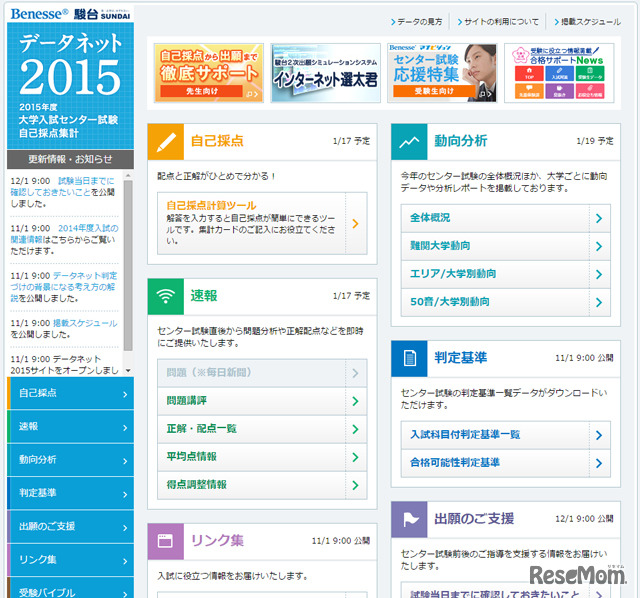Image resolution: width=640 pixels, height=598 pixels.
Task: Open the データの見方 link
Action: [x=416, y=22]
